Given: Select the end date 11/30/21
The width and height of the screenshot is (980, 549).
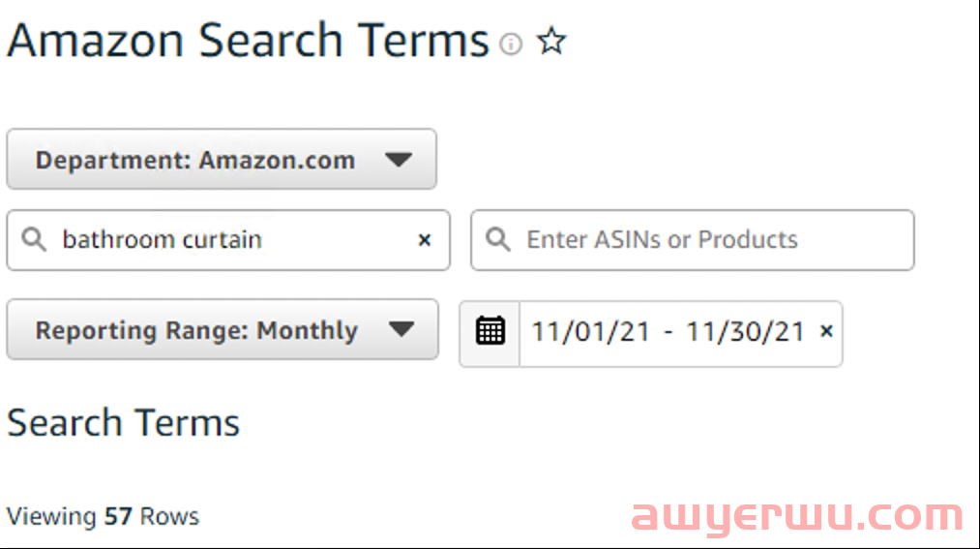Looking at the screenshot, I should [745, 331].
